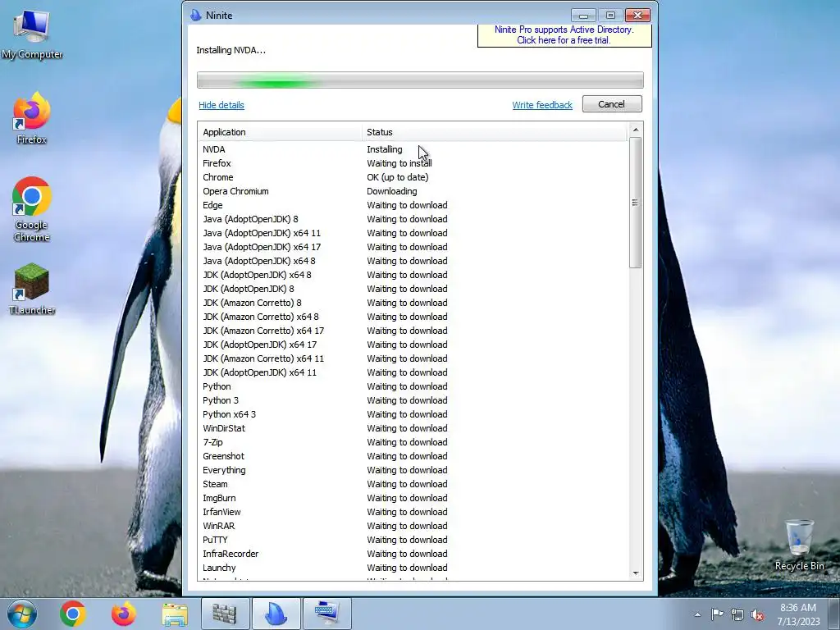Launch Chrome from taskbar
This screenshot has width=840, height=630.
(x=73, y=614)
